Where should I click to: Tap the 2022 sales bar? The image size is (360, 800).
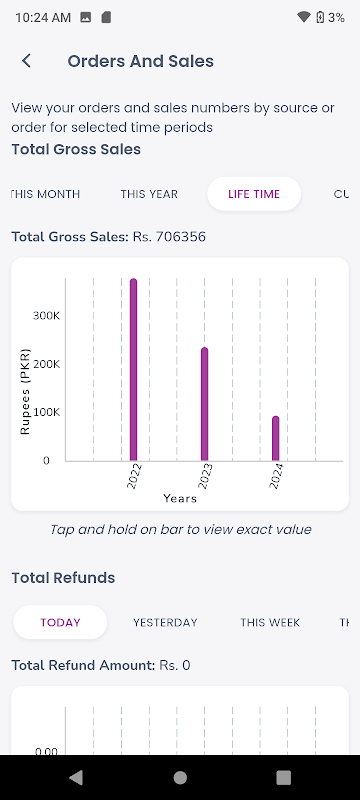[134, 370]
